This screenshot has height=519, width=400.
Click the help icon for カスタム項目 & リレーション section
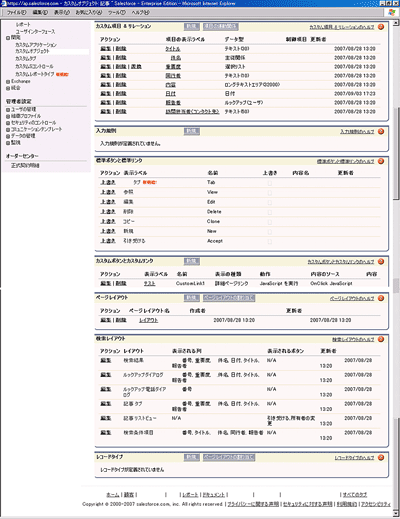tap(381, 27)
